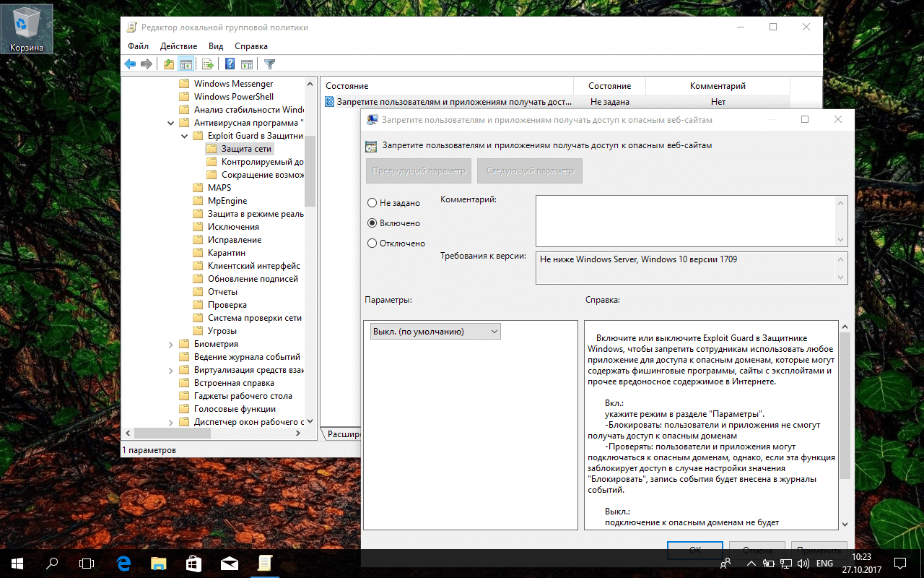Click the Export list toolbar icon
Viewport: 924px width, 578px height.
pyautogui.click(x=207, y=64)
